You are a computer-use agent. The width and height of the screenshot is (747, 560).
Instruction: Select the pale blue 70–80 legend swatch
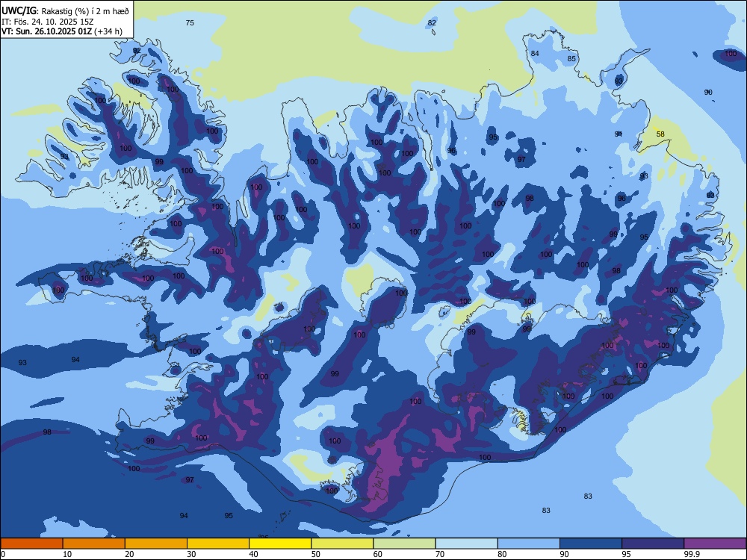[466, 544]
